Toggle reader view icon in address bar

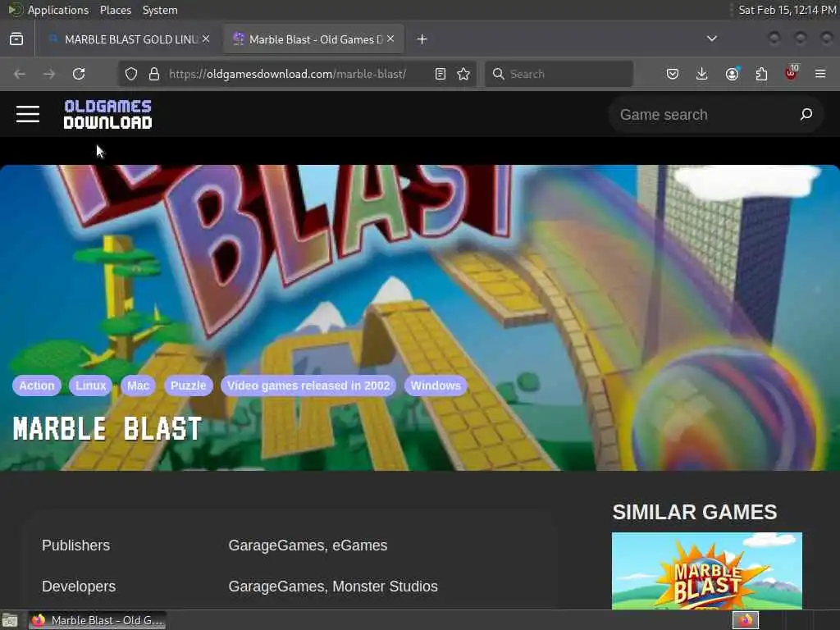coord(441,74)
